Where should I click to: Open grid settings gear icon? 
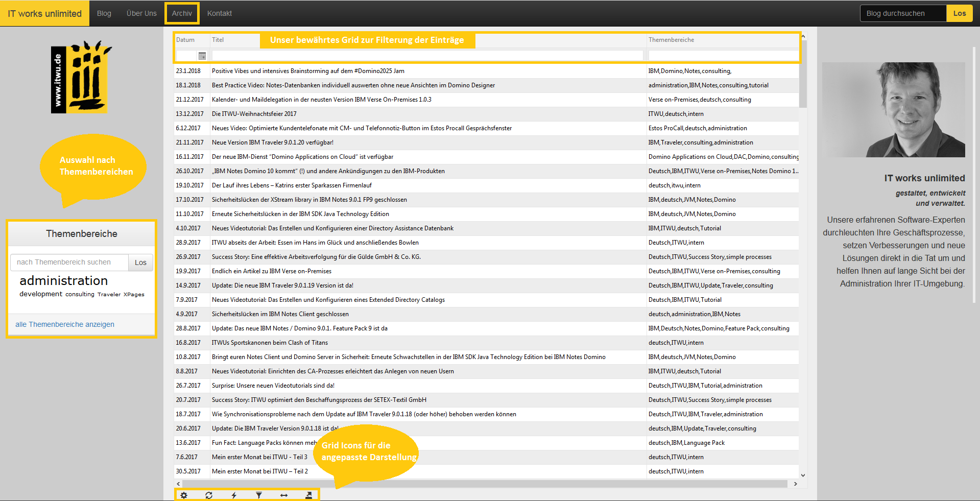pos(184,495)
